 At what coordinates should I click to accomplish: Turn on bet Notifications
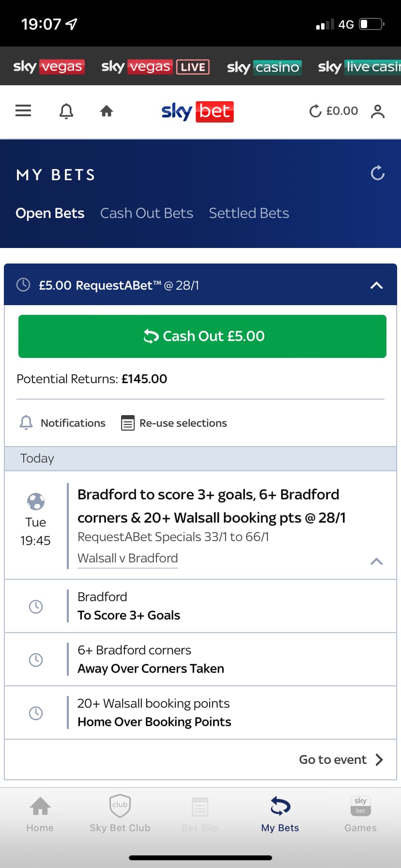click(62, 423)
